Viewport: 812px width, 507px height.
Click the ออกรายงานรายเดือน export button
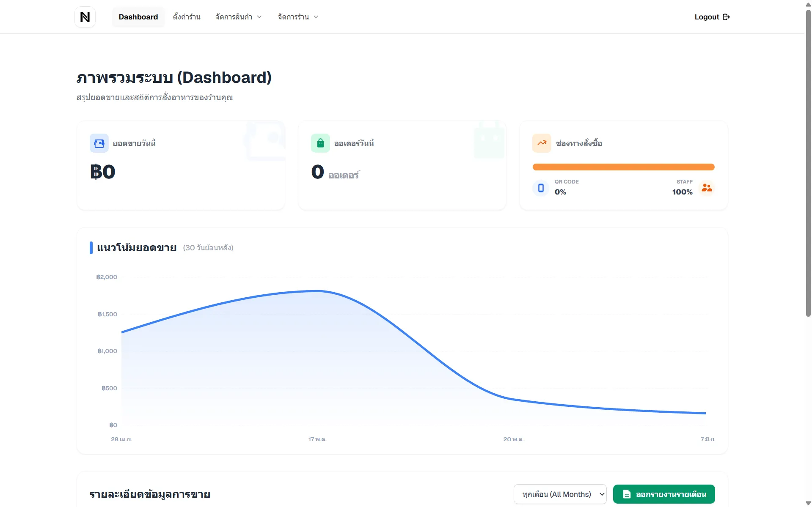(x=664, y=494)
